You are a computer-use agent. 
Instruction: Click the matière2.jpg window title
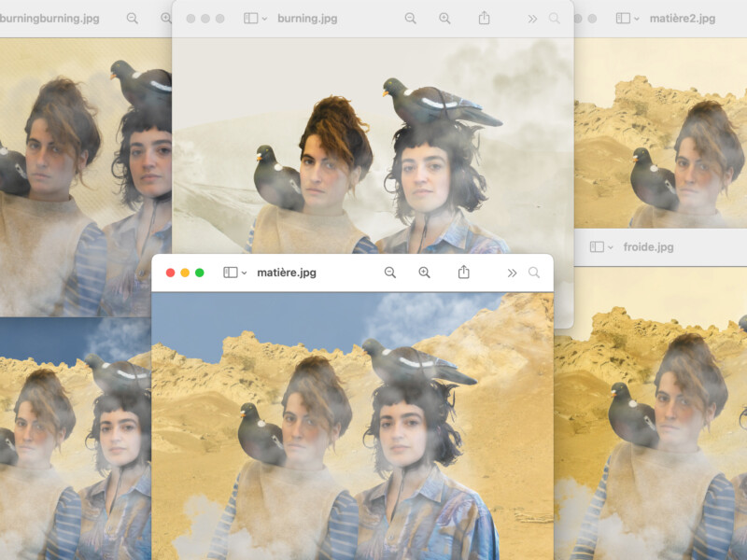(683, 19)
